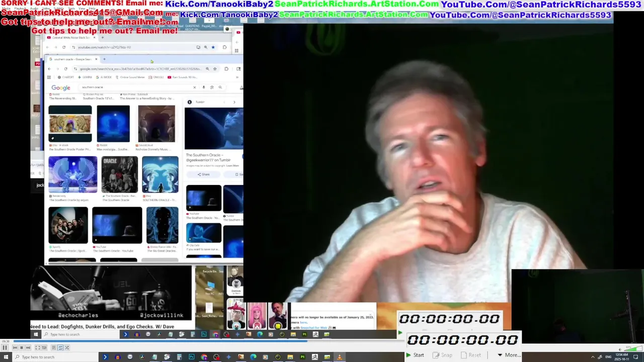Open VLC cone icon in taskbar
Image resolution: width=644 pixels, height=362 pixels.
click(339, 357)
